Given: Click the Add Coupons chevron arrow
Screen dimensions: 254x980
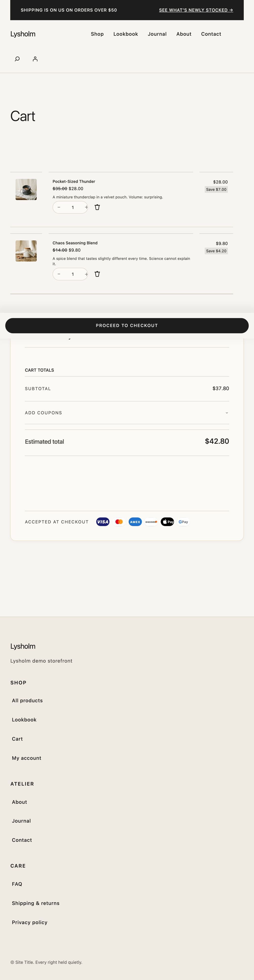Looking at the screenshot, I should (x=227, y=413).
